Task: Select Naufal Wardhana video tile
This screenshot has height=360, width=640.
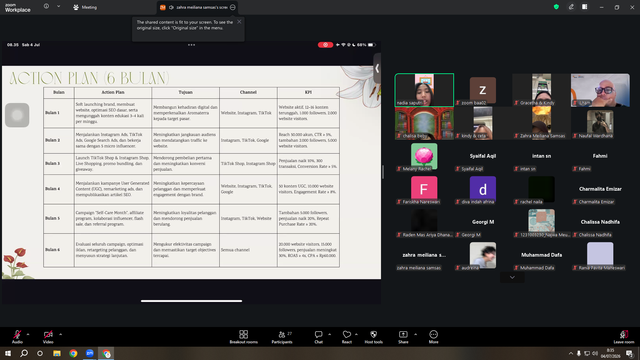Action: pos(600,123)
